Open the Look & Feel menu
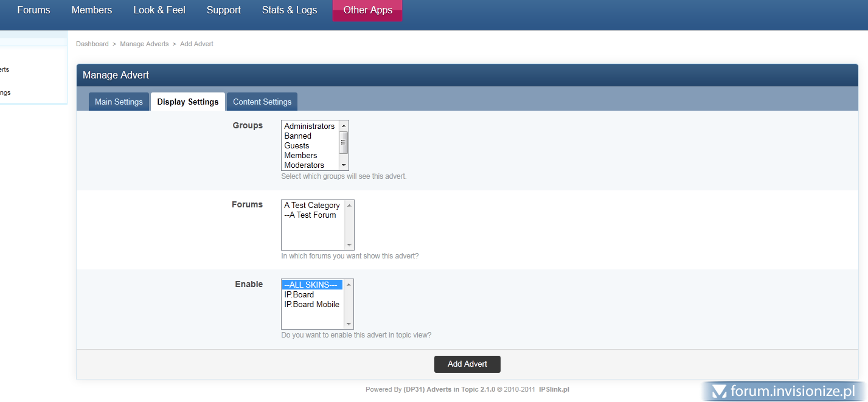 tap(159, 10)
